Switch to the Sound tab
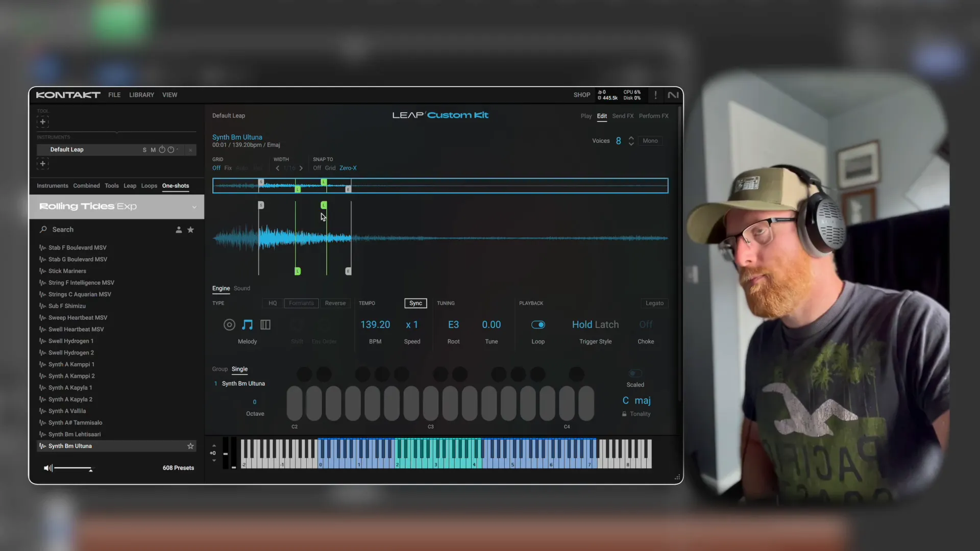The height and width of the screenshot is (551, 980). click(242, 289)
